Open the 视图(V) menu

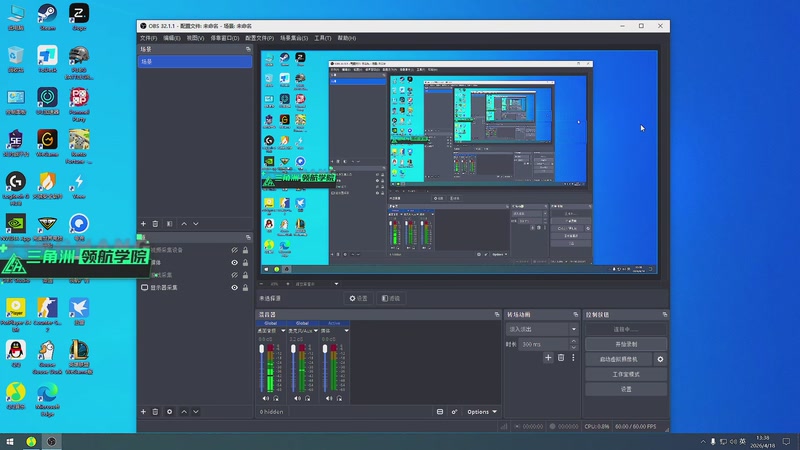click(x=195, y=38)
